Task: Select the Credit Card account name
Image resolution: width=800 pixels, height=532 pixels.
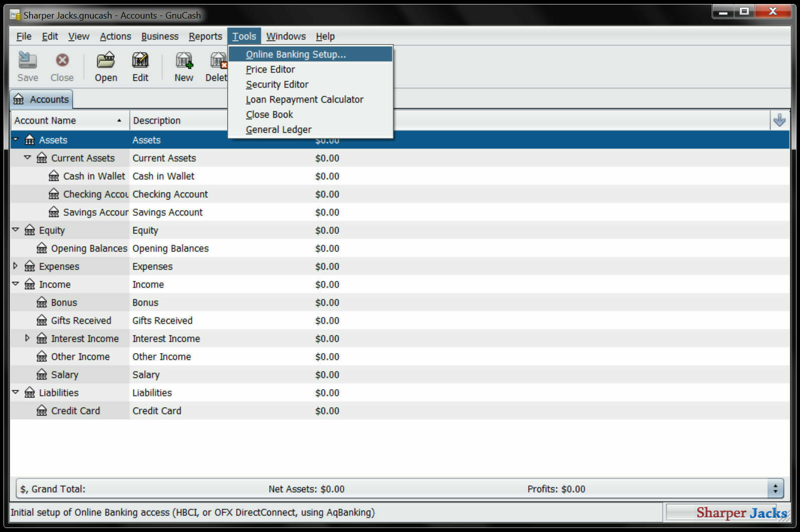Action: click(76, 411)
